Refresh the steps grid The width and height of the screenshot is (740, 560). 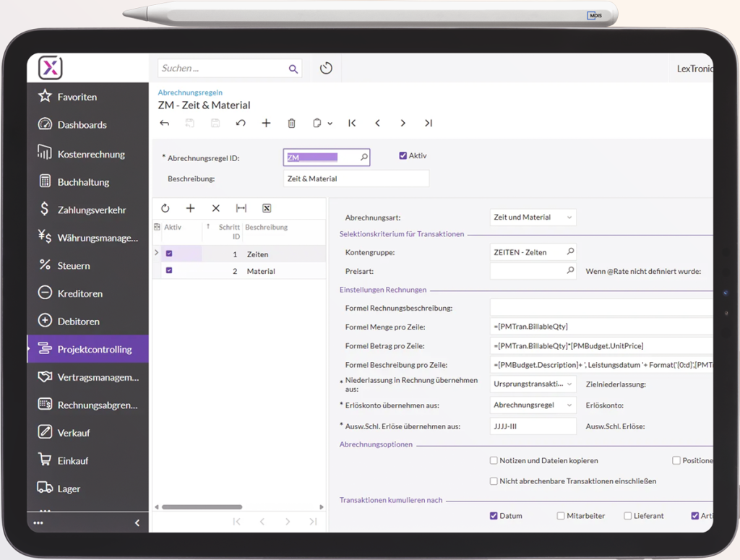point(165,208)
